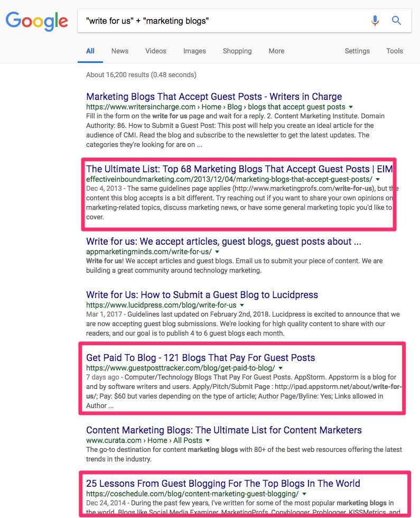This screenshot has height=518, width=420.
Task: Click the coschedule.com content-marketing-guest-blogging URL text
Action: pos(192,494)
